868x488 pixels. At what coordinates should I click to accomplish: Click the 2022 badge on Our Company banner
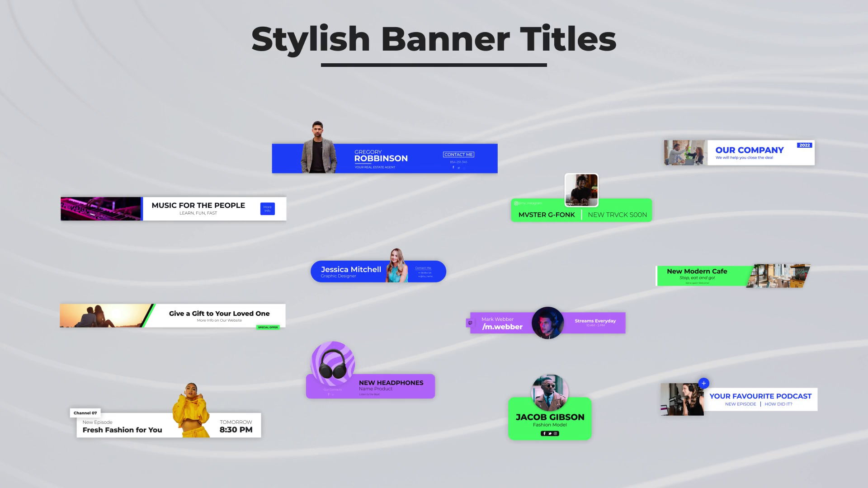[x=804, y=145]
